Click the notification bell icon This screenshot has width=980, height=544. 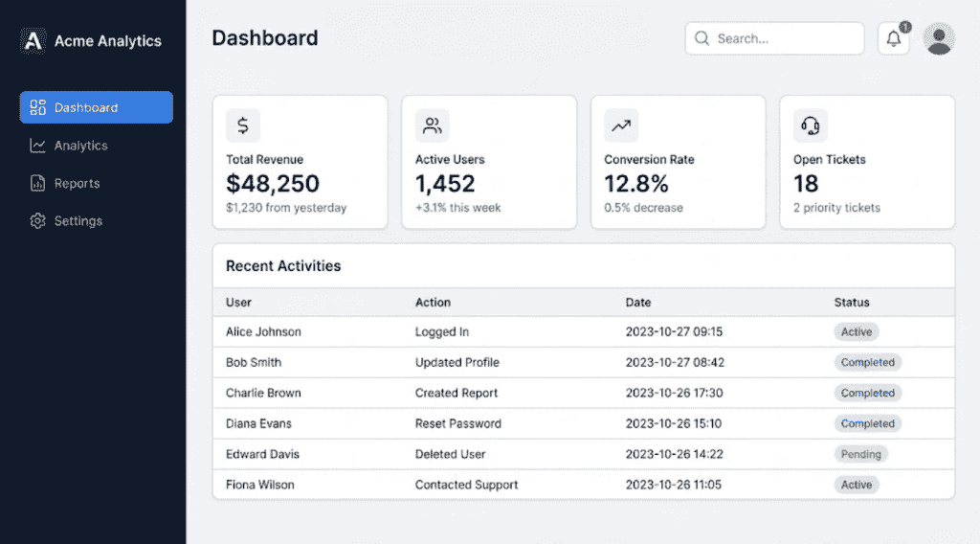893,38
